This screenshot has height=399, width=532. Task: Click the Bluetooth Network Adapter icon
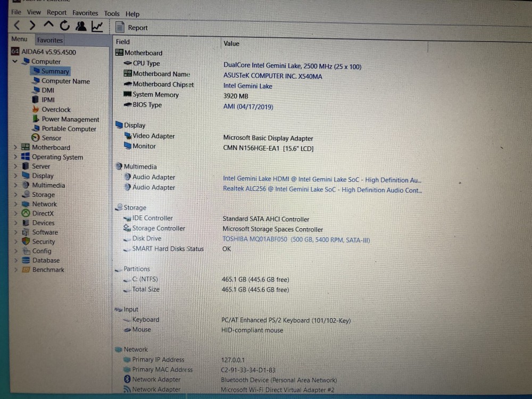[x=127, y=379]
